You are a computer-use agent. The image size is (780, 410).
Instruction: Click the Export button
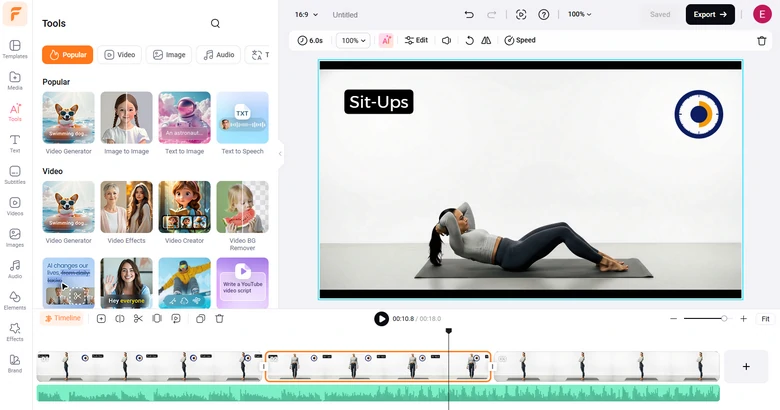(x=710, y=14)
